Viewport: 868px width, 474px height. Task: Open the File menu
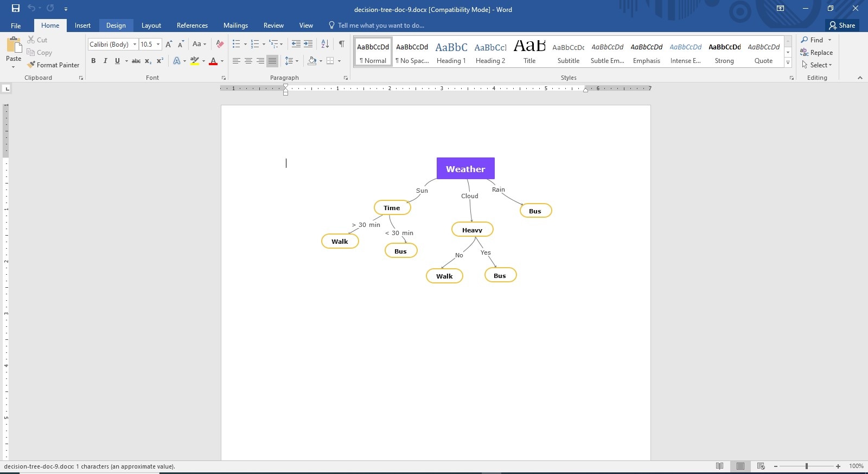[x=16, y=26]
